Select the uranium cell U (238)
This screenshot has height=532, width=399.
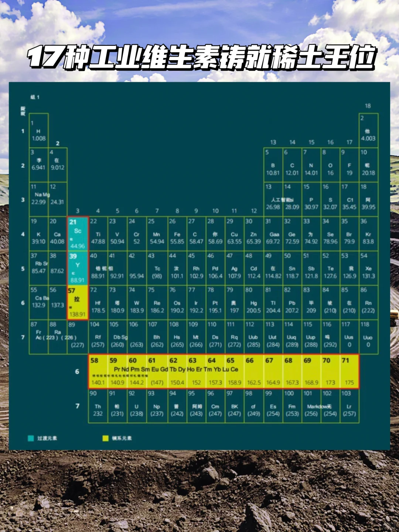coord(137,406)
